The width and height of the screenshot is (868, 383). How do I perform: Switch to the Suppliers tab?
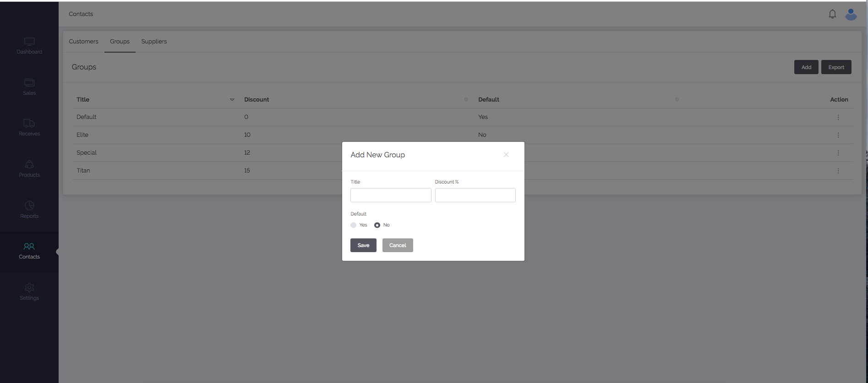click(x=154, y=42)
